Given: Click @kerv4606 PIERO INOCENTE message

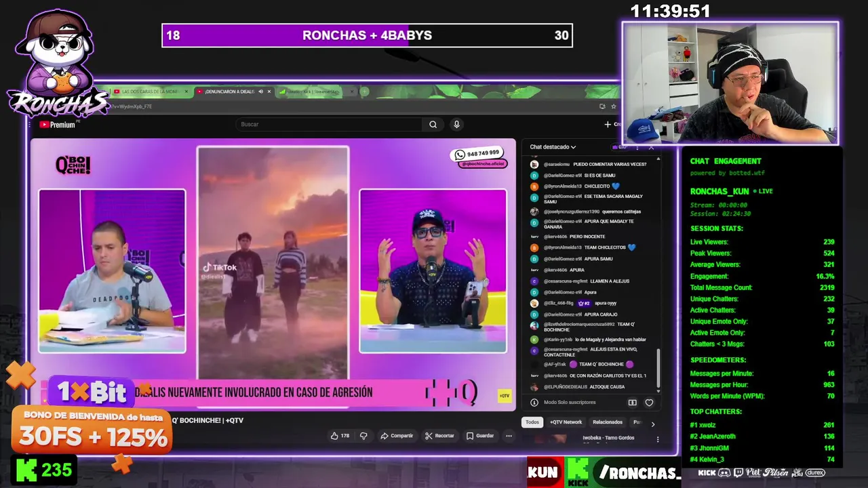Looking at the screenshot, I should tap(568, 237).
